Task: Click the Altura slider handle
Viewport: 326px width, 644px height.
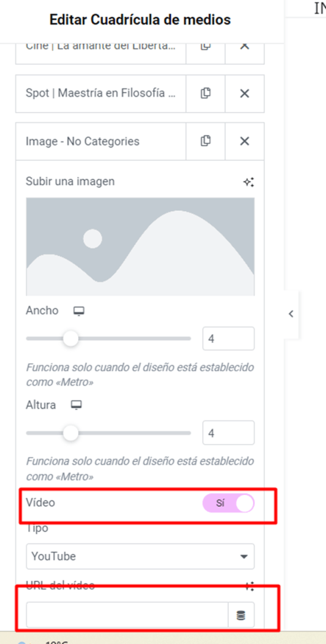Action: 71,433
